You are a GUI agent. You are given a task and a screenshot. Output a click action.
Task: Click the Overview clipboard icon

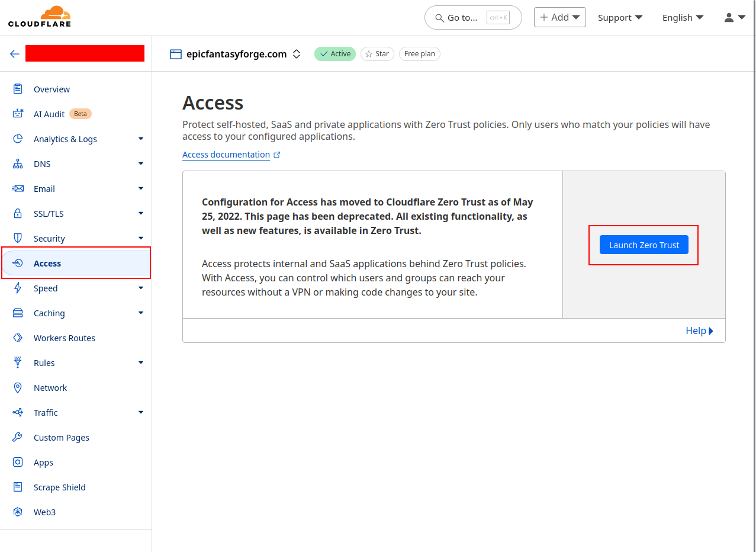coord(18,89)
